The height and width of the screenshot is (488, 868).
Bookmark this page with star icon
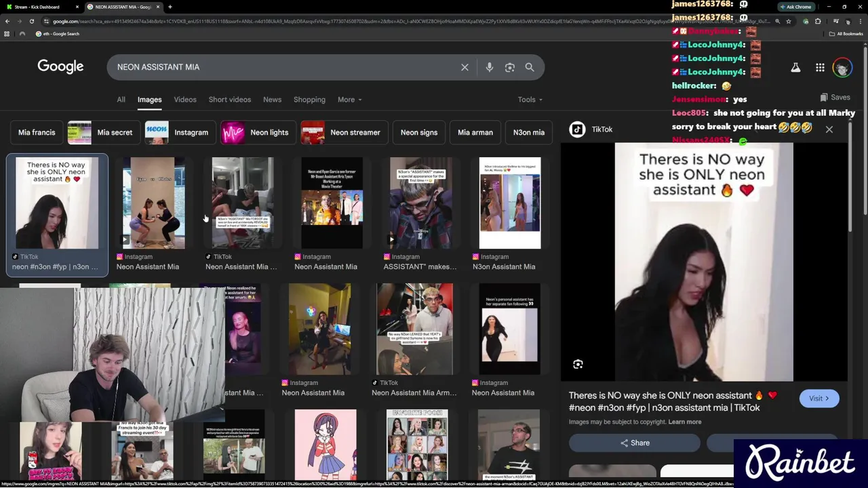tap(788, 21)
